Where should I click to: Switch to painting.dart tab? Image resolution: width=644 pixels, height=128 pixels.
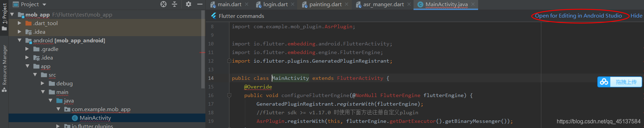(x=325, y=4)
